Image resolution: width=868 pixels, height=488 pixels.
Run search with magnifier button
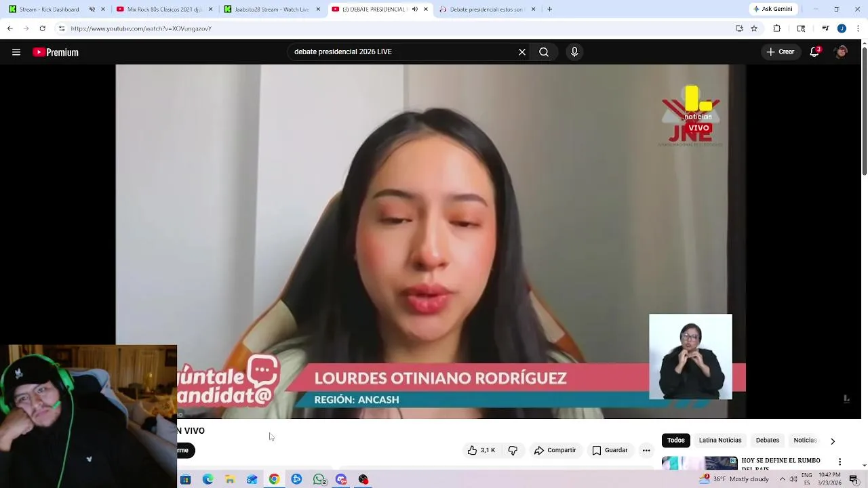click(x=544, y=52)
